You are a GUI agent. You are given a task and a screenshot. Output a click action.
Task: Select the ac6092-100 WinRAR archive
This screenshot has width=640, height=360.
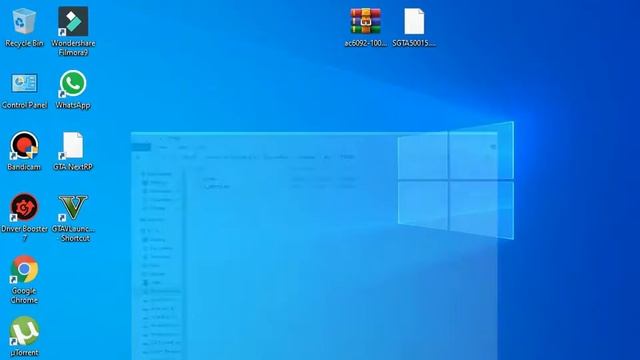point(365,21)
